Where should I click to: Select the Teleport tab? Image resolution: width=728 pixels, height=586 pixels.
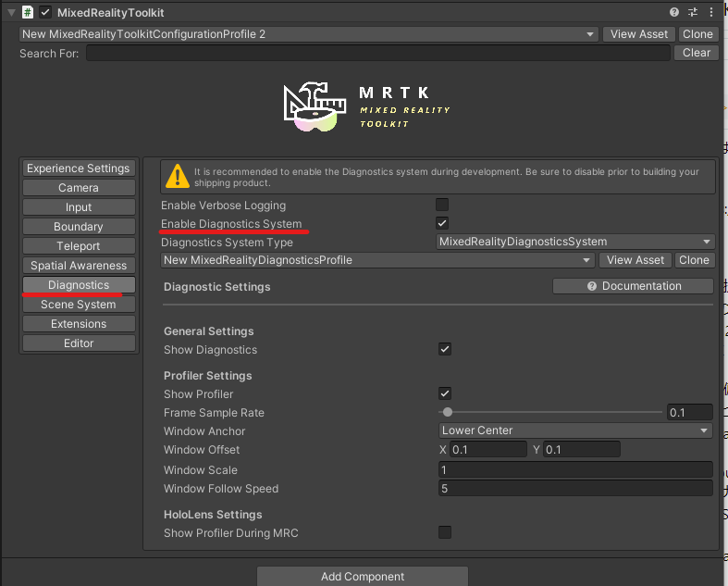point(79,246)
